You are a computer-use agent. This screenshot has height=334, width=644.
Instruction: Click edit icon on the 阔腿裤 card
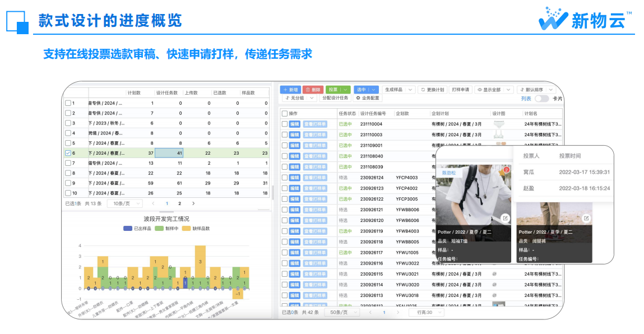pyautogui.click(x=586, y=218)
